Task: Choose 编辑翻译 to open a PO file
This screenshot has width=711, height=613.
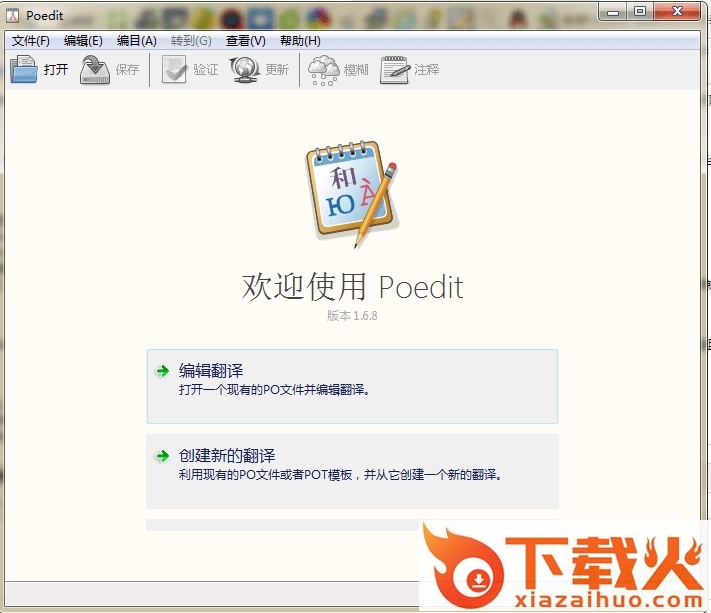Action: 352,386
